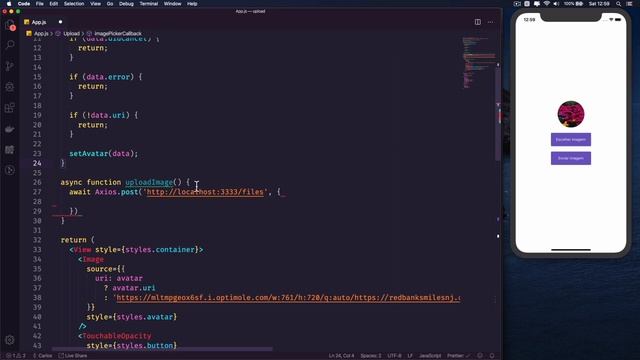This screenshot has width=640, height=360.
Task: Open the View menu
Action: [x=96, y=4]
